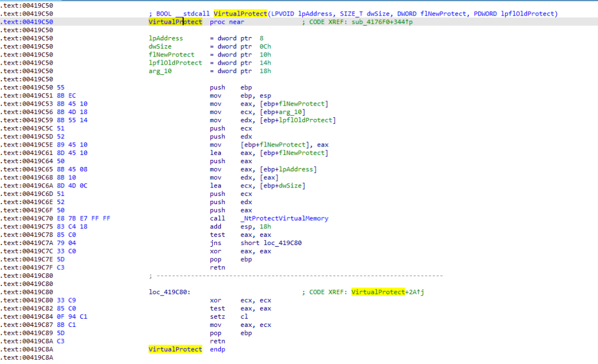The image size is (598, 364).
Task: Click loc_419C80 operand in the jns instruction
Action: click(x=283, y=243)
